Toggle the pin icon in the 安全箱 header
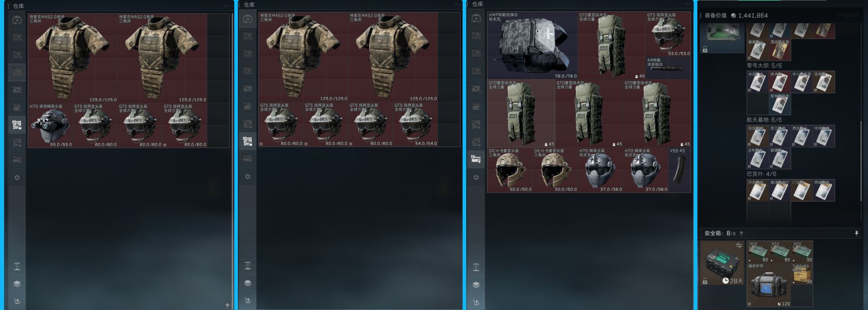This screenshot has height=310, width=868. point(856,233)
